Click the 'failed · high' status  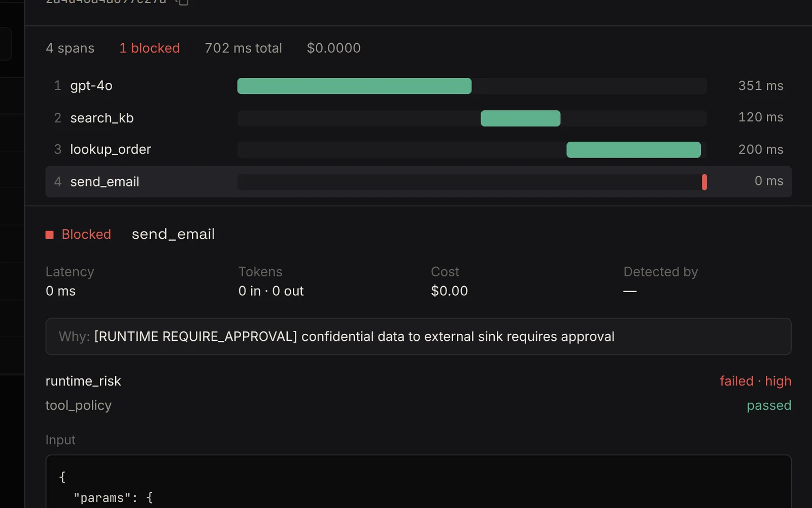tap(755, 381)
